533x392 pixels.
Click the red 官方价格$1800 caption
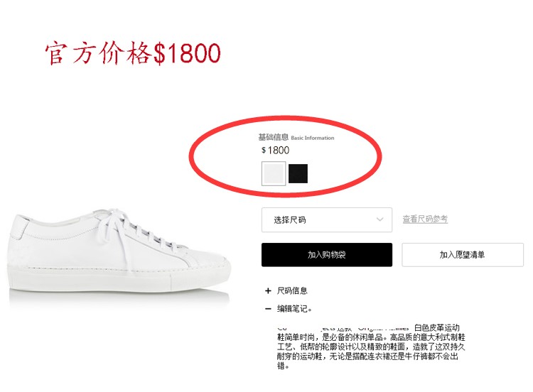coord(133,53)
